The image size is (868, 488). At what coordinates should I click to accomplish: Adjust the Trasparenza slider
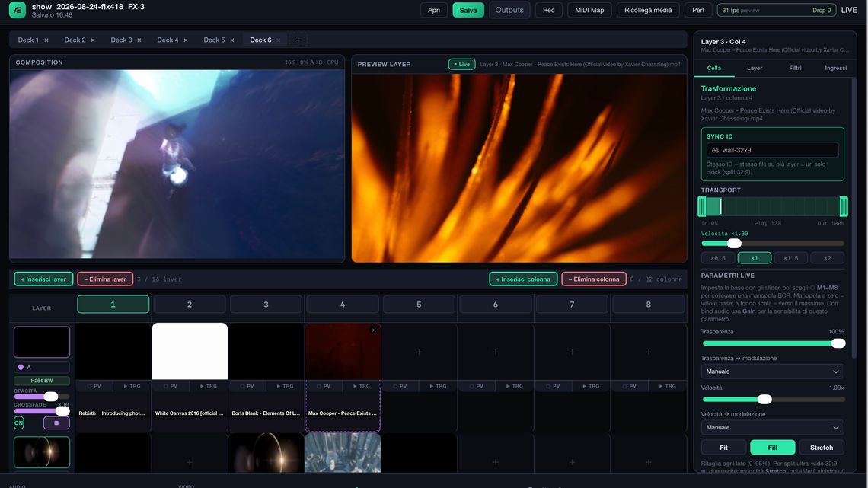click(x=773, y=343)
